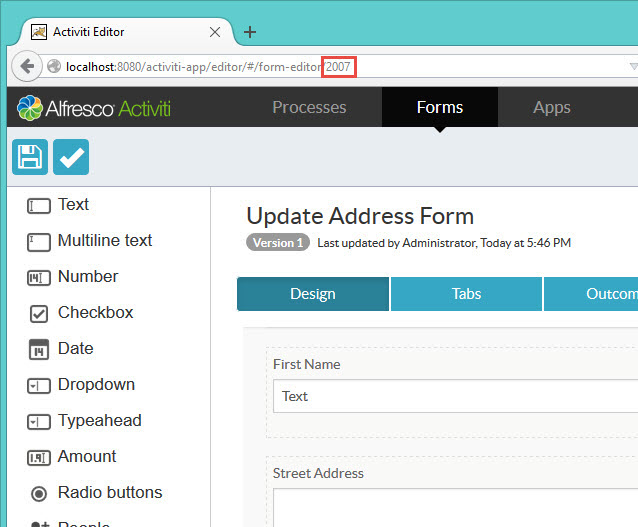Open the Apps section

tap(552, 107)
